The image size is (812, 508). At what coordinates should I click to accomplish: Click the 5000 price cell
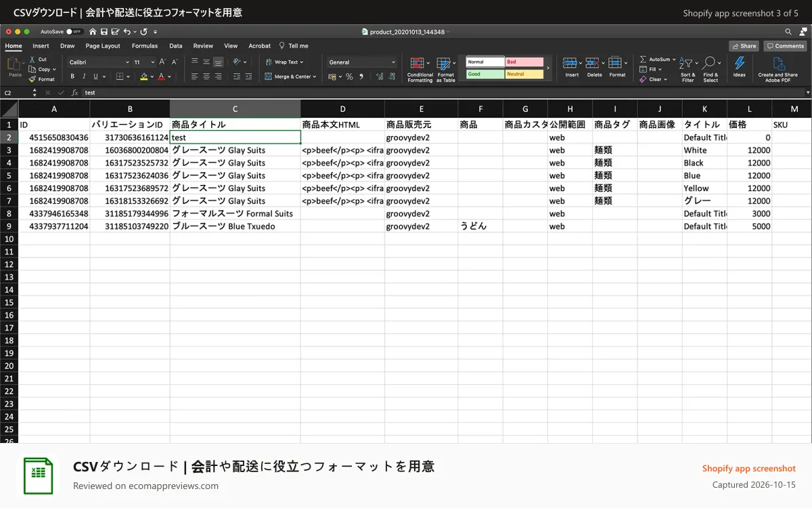coord(749,226)
